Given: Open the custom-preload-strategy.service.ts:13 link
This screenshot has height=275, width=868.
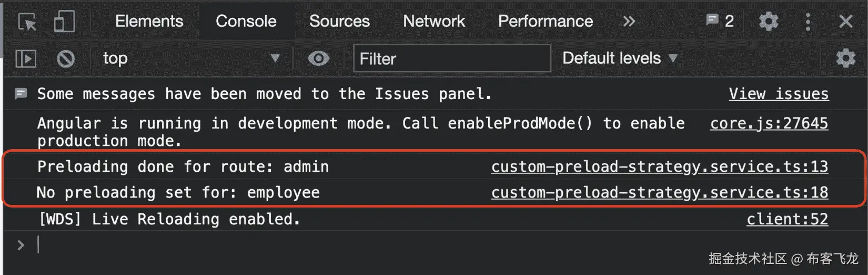Looking at the screenshot, I should [659, 167].
